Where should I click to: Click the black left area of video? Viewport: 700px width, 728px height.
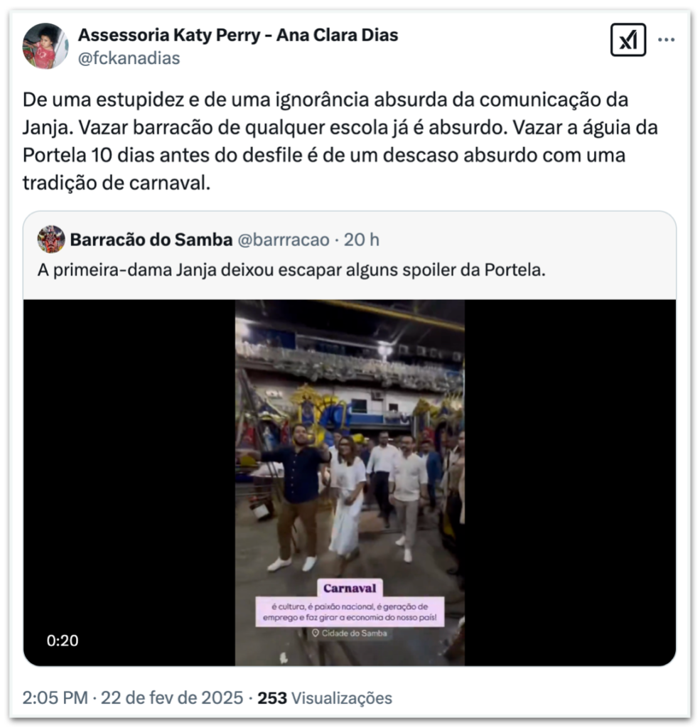click(x=129, y=483)
